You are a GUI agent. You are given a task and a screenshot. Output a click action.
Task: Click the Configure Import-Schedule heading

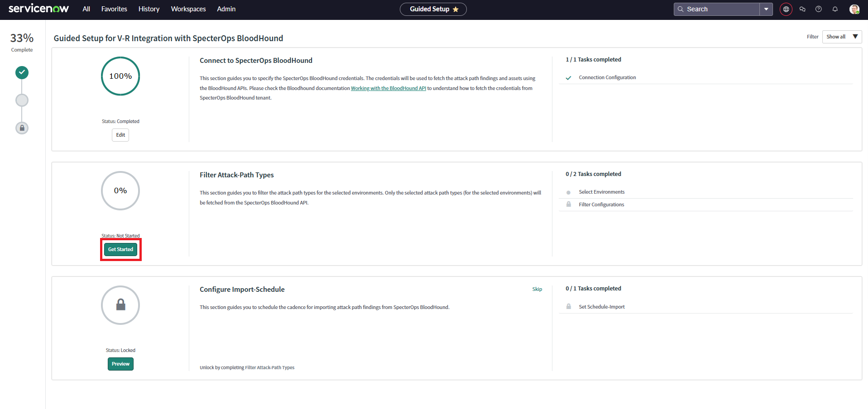coord(242,290)
